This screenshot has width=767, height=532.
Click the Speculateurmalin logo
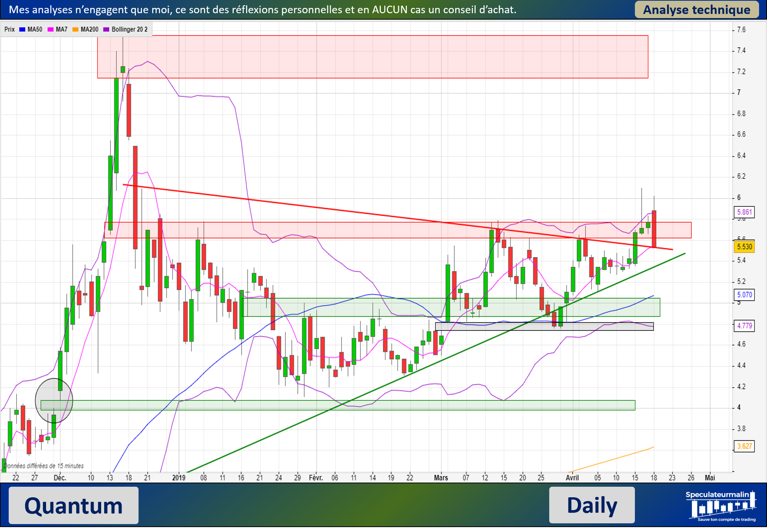coord(722,506)
